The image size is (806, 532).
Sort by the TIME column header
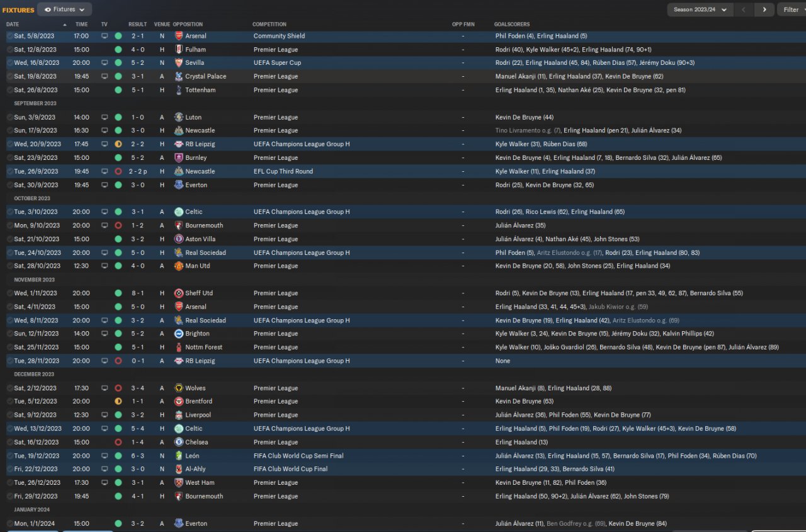[82, 25]
